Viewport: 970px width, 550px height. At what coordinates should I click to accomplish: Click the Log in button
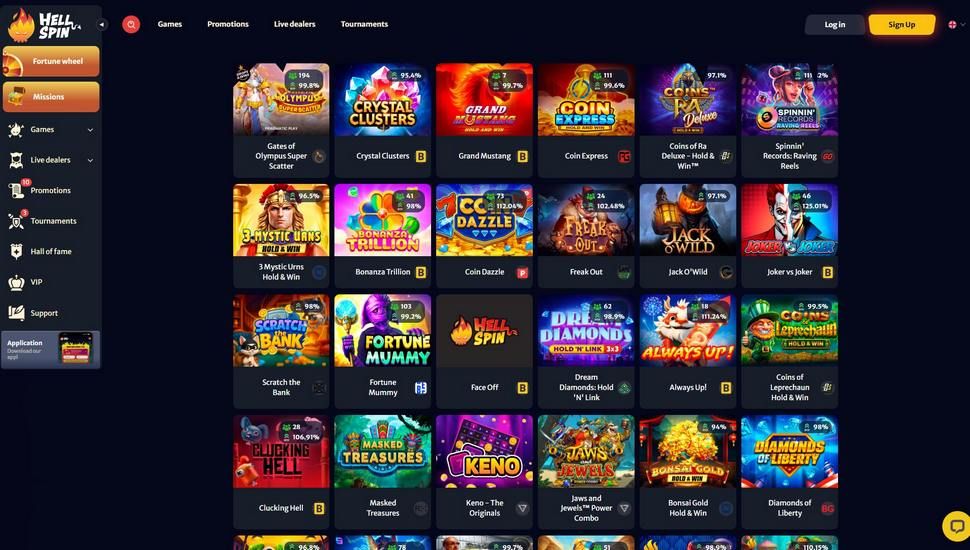835,25
